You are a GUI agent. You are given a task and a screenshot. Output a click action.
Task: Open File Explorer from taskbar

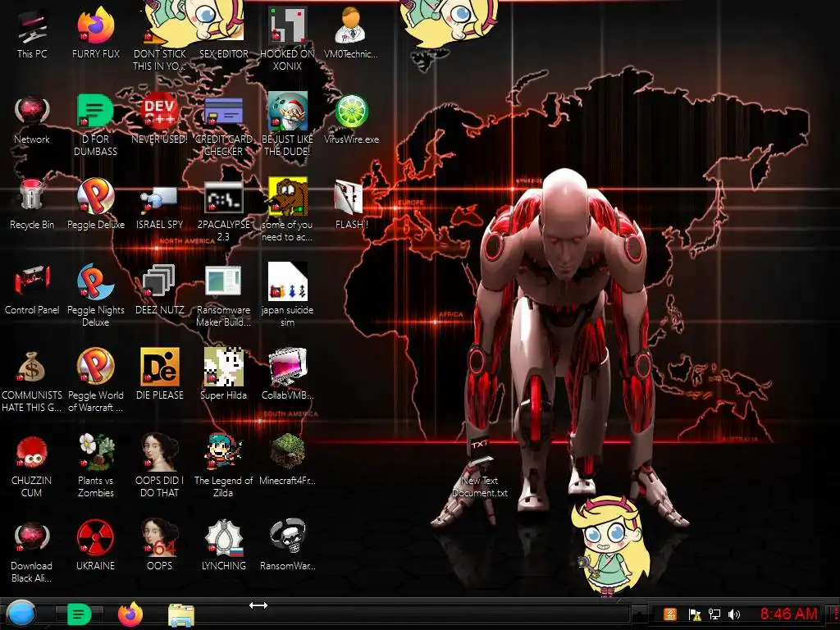[x=181, y=615]
